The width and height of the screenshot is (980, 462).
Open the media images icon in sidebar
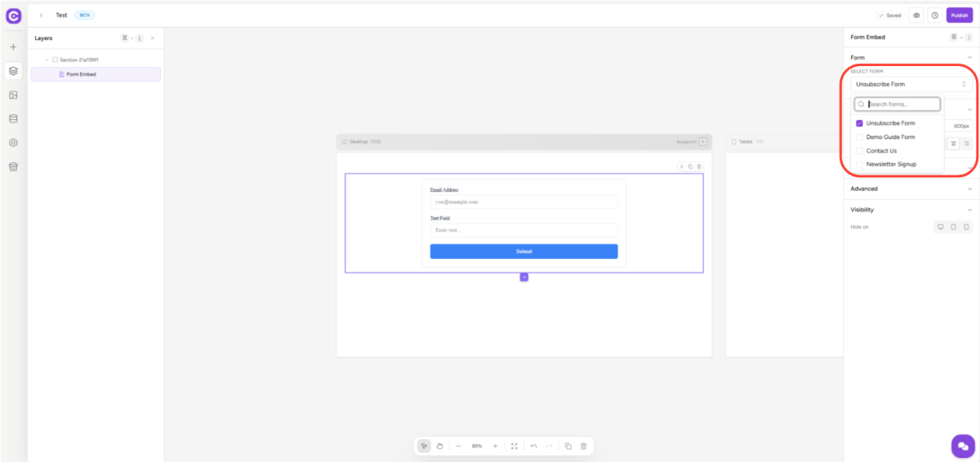(13, 95)
